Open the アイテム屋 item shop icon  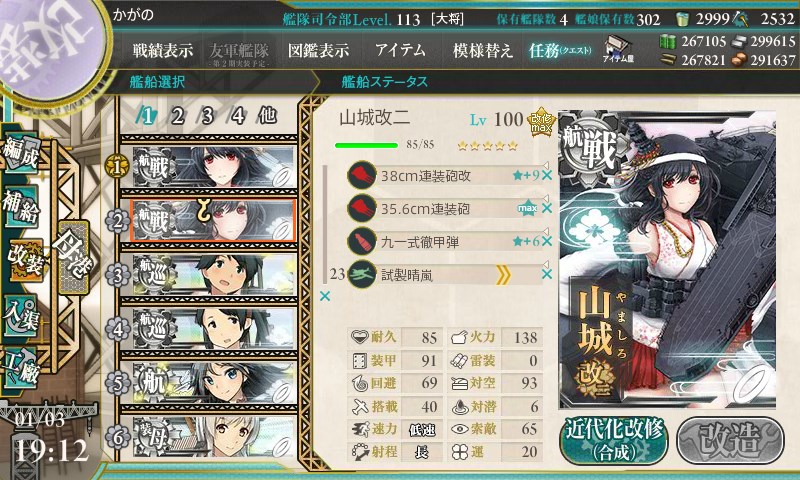point(618,49)
